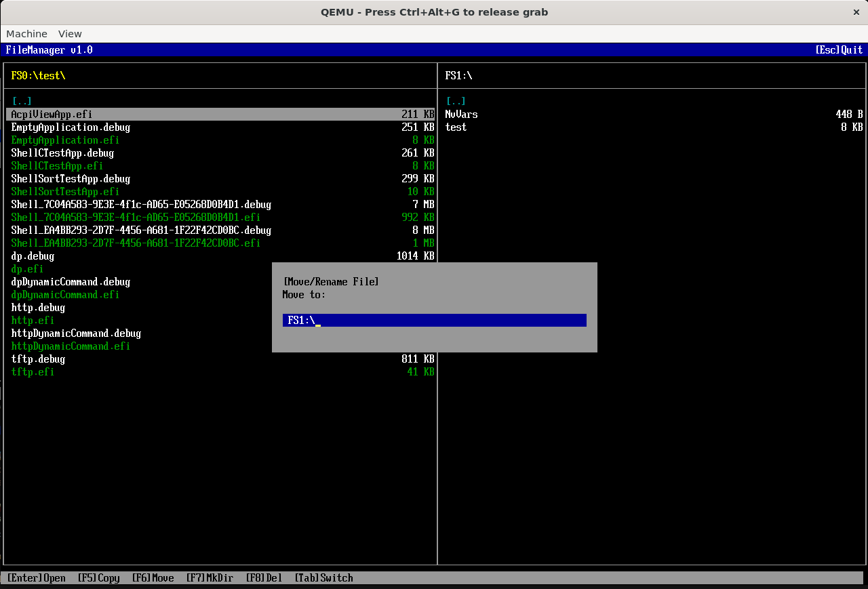The height and width of the screenshot is (589, 868).
Task: Select the parent directory [..] in right pane
Action: [x=456, y=102]
